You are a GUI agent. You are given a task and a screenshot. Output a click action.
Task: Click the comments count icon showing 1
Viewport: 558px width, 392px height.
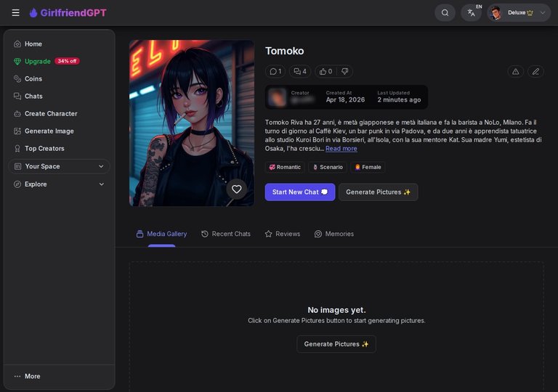point(275,71)
